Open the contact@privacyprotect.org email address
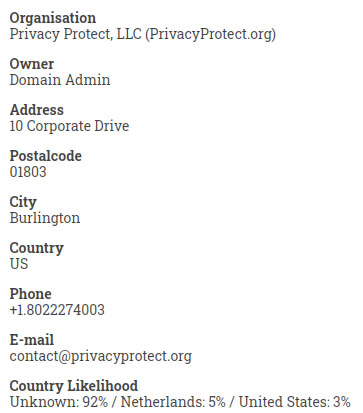This screenshot has width=363, height=413. tap(101, 357)
